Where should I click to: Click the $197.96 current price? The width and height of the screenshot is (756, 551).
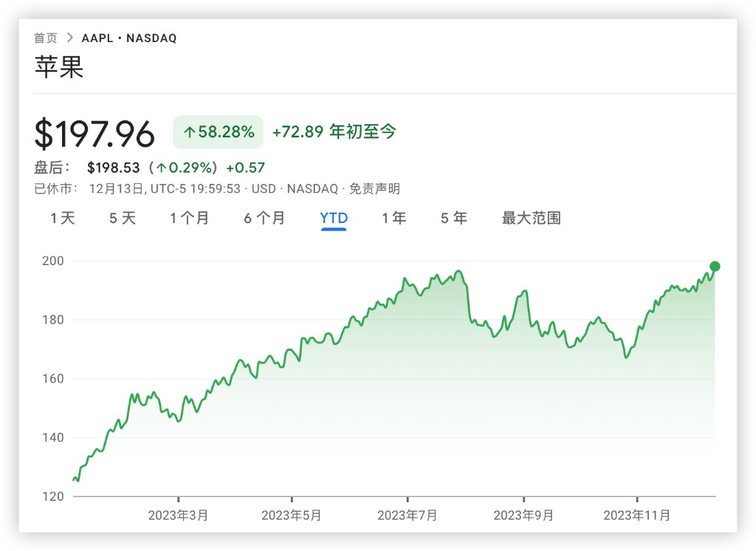click(x=94, y=134)
